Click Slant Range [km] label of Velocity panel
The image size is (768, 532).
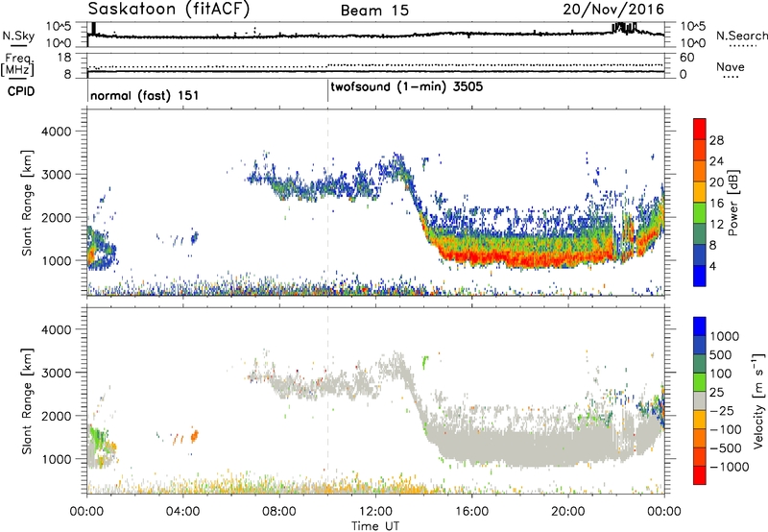click(27, 401)
